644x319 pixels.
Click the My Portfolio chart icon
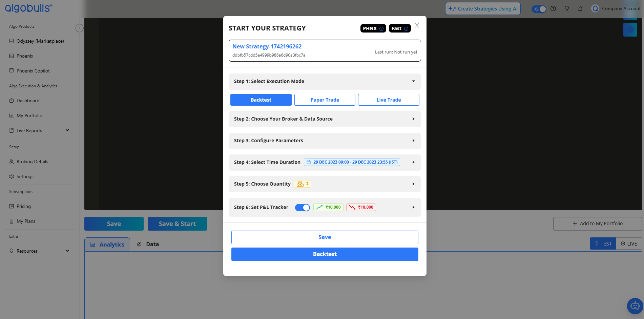click(x=12, y=115)
